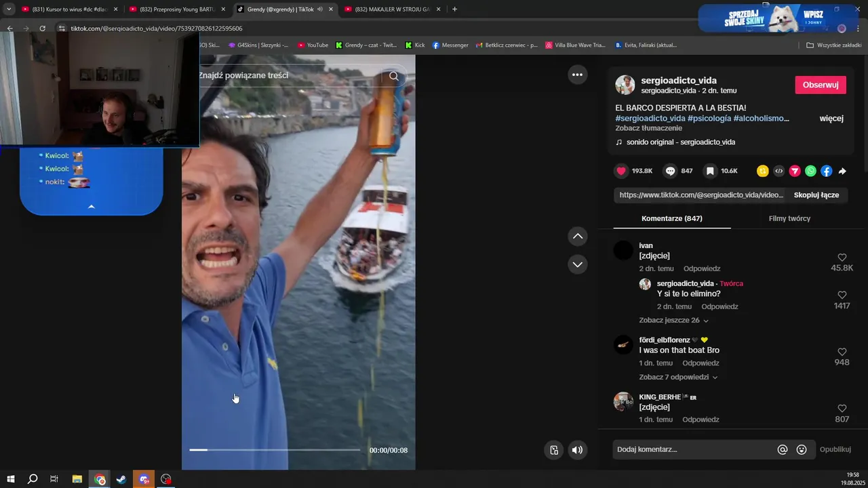868x488 pixels.
Task: Open File Explorer from taskbar
Action: click(77, 479)
